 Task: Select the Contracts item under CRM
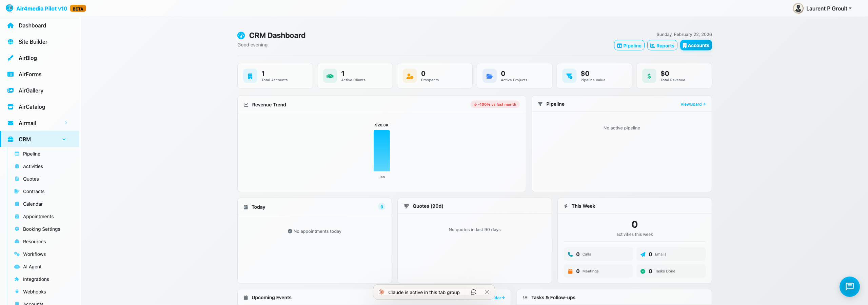coord(34,191)
